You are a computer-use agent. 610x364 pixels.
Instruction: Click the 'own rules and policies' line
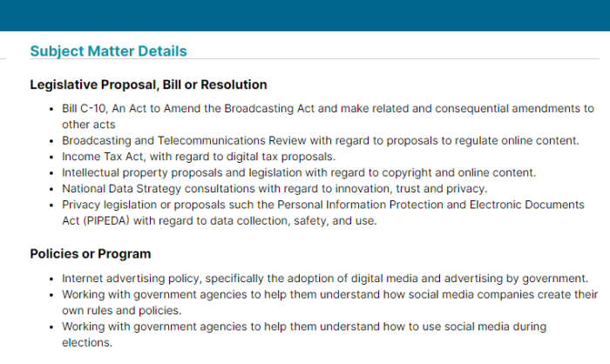click(122, 310)
